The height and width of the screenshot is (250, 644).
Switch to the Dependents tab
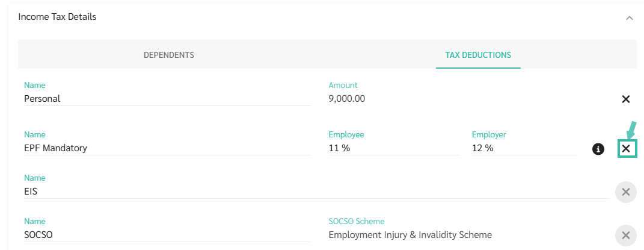pos(169,55)
